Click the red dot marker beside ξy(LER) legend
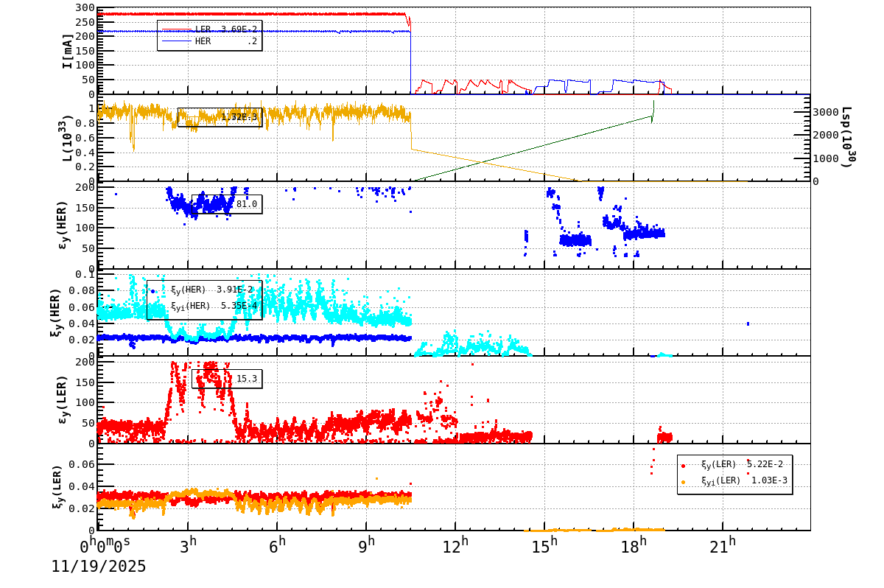The height and width of the screenshot is (588, 884). pyautogui.click(x=684, y=466)
